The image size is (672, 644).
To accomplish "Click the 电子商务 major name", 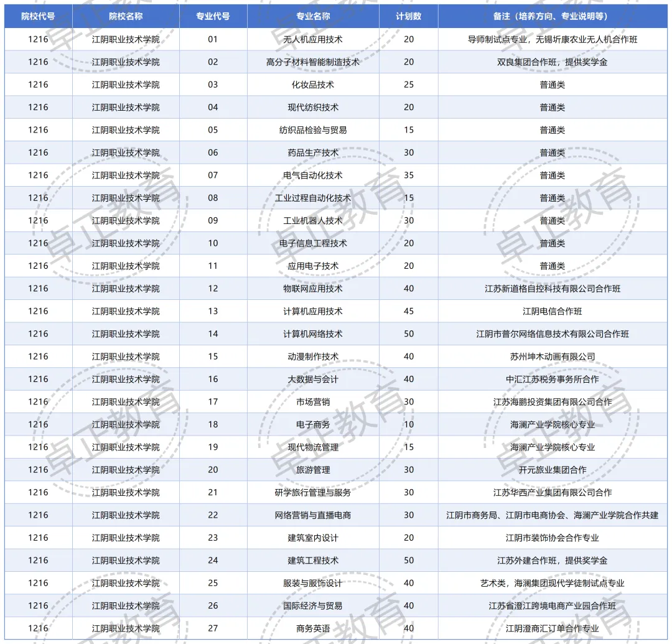I will [313, 424].
